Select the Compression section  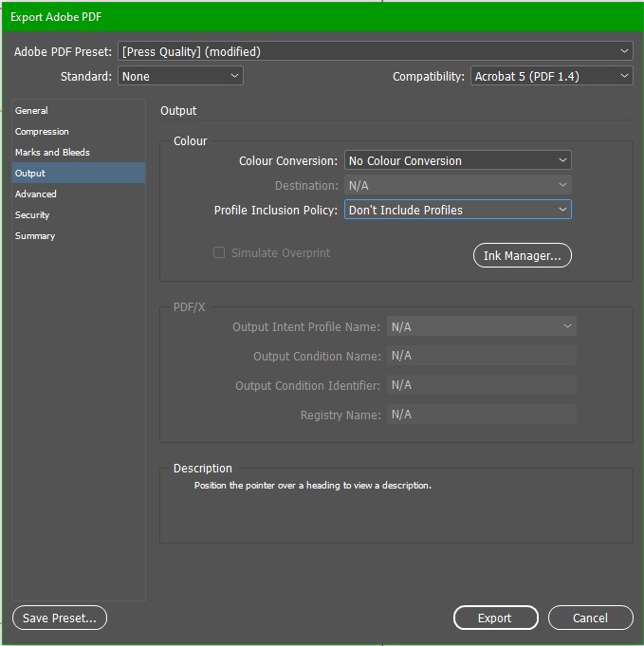(x=79, y=132)
